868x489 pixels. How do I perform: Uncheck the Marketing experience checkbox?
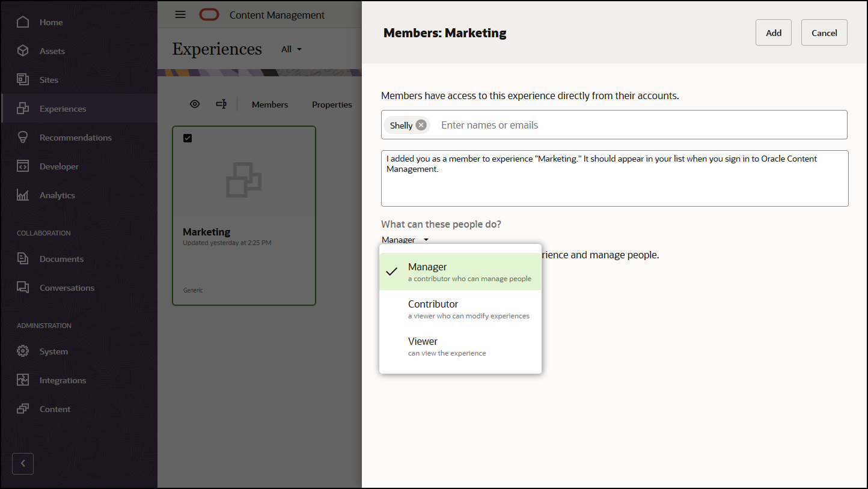pos(188,138)
